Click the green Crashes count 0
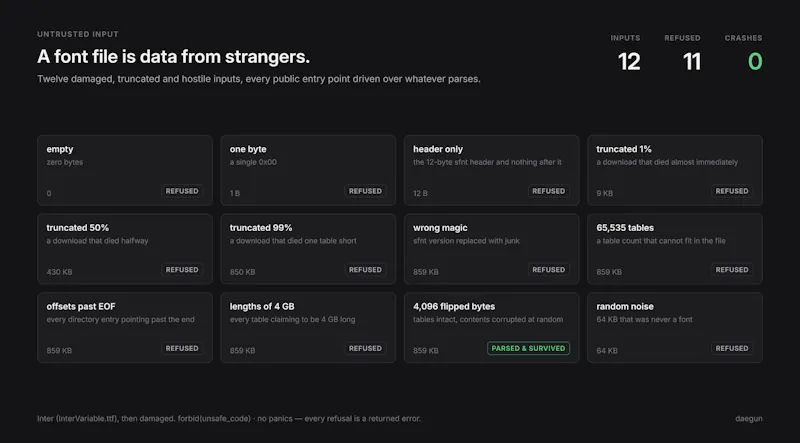Viewport: 800px width, 443px height. coord(755,62)
